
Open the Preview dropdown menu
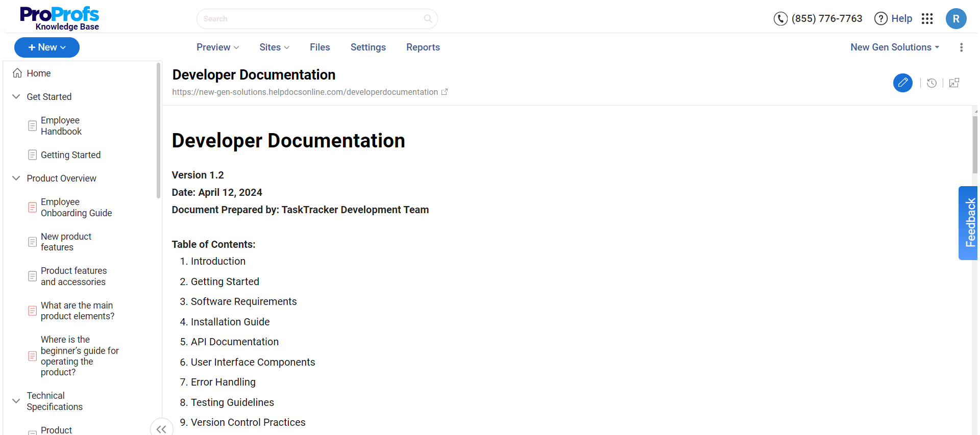click(218, 47)
